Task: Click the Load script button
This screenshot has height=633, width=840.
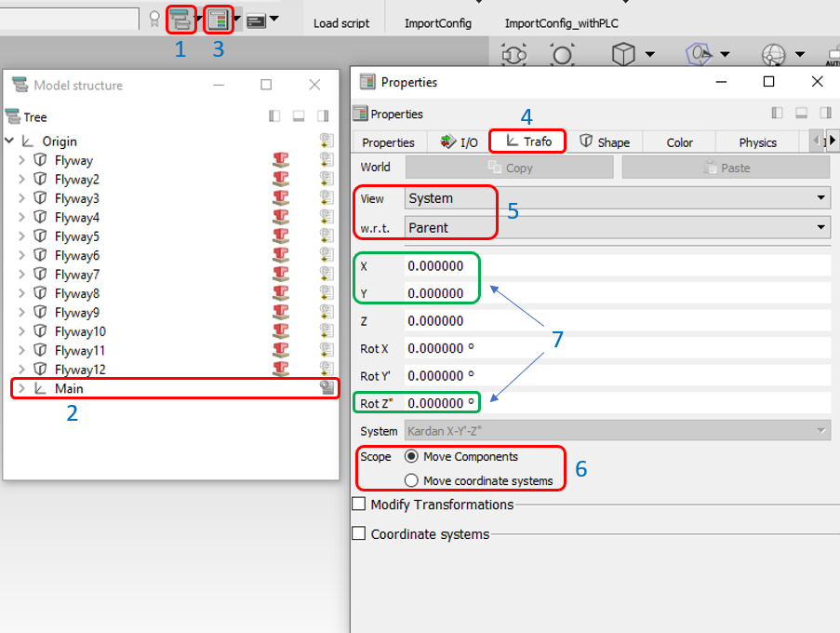Action: pos(341,23)
